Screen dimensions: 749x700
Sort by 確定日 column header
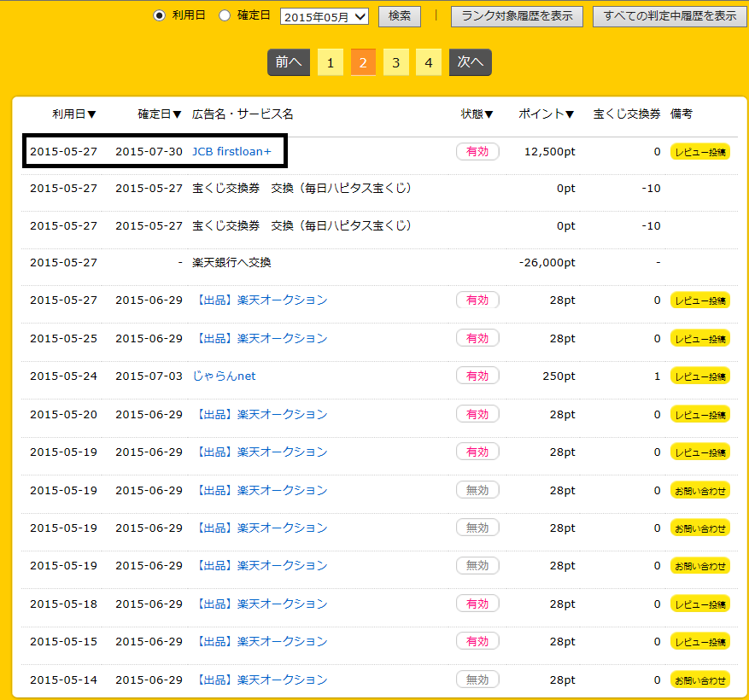click(160, 114)
